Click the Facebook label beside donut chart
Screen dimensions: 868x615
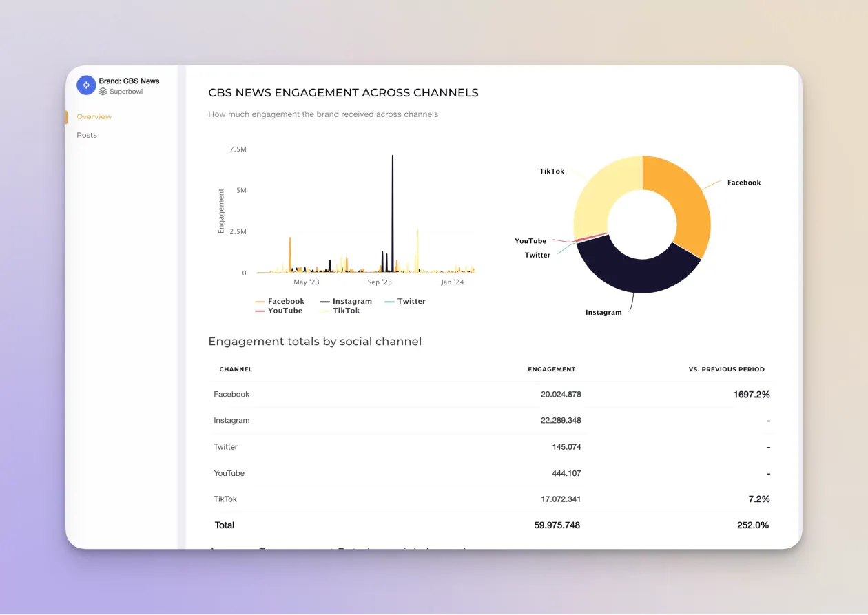point(744,183)
